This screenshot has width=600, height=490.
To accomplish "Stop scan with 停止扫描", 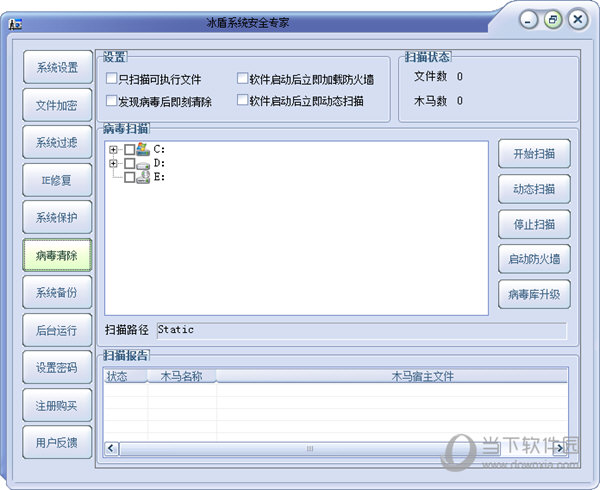I will pyautogui.click(x=534, y=224).
